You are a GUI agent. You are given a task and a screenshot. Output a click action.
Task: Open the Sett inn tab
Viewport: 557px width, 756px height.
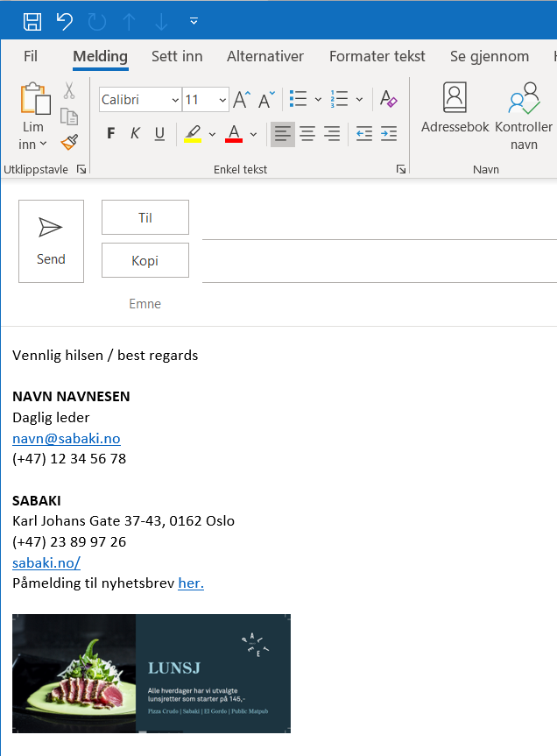[x=177, y=56]
